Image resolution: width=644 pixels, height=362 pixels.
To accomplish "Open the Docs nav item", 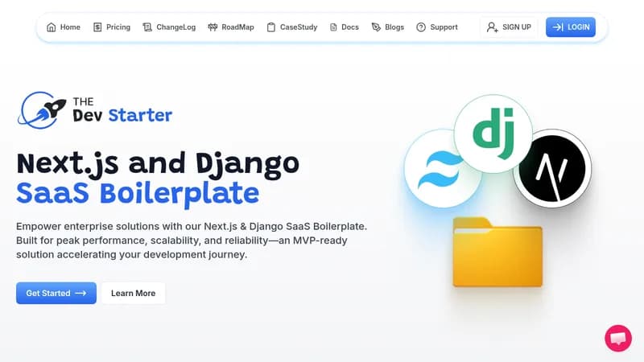I will [345, 27].
